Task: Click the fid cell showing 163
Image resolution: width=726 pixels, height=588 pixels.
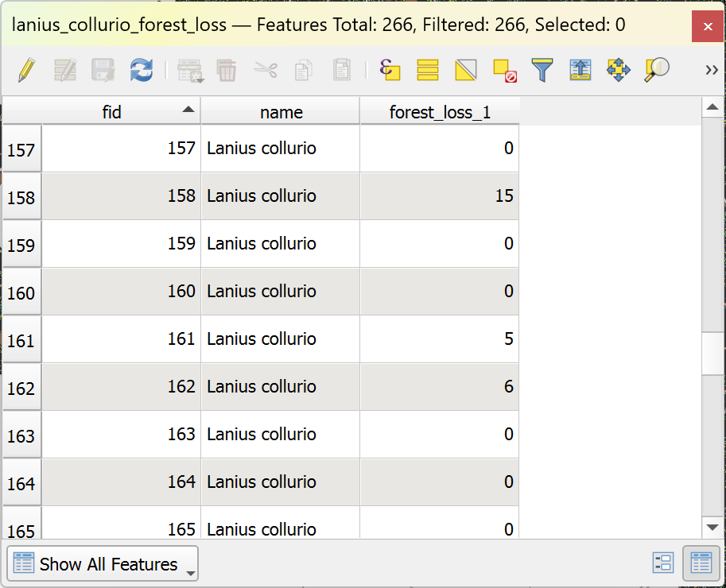Action: pyautogui.click(x=122, y=435)
